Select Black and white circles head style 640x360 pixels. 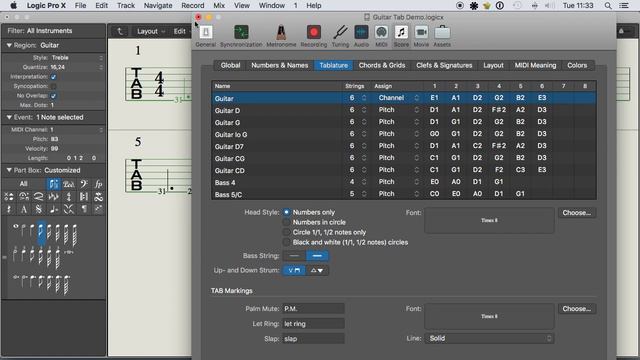pos(287,242)
